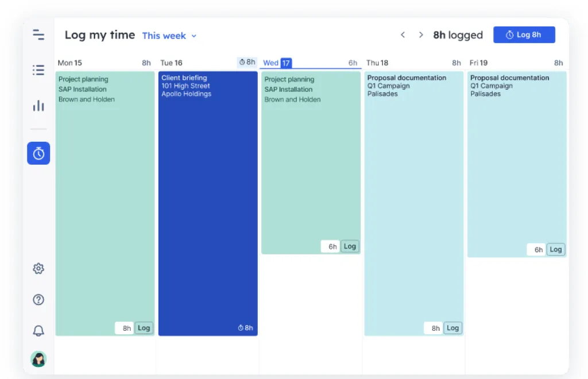Open the collapsed sidebar menu icon
Screen dimensions: 588x379
pyautogui.click(x=38, y=35)
